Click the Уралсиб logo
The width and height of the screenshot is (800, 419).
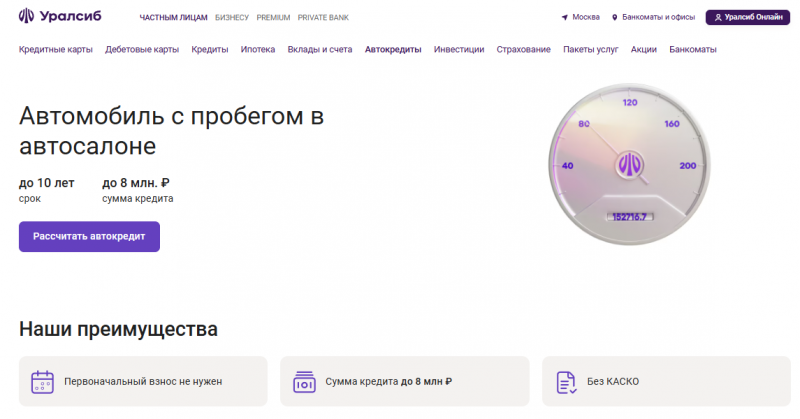coord(60,16)
